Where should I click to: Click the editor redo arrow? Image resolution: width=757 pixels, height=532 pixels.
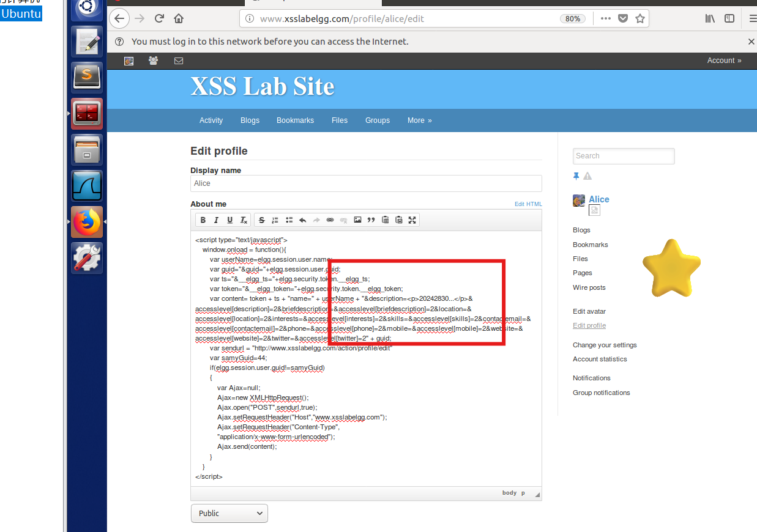pyautogui.click(x=316, y=220)
